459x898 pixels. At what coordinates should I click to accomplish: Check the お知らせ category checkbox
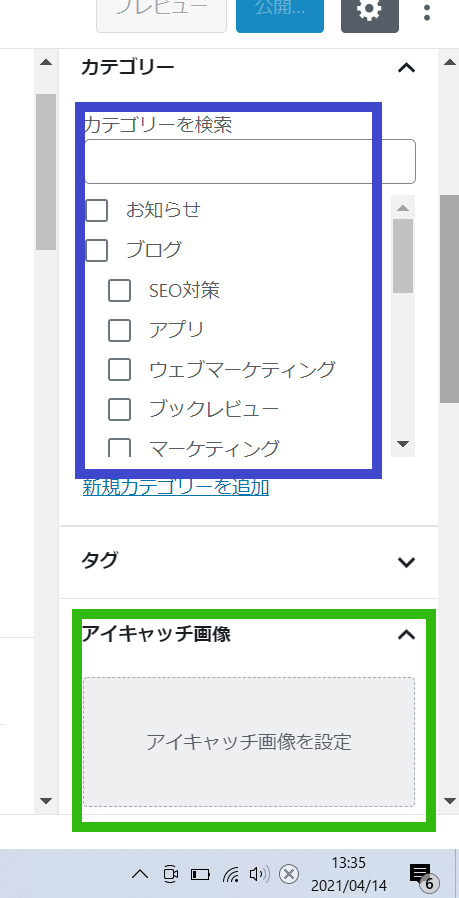point(96,210)
